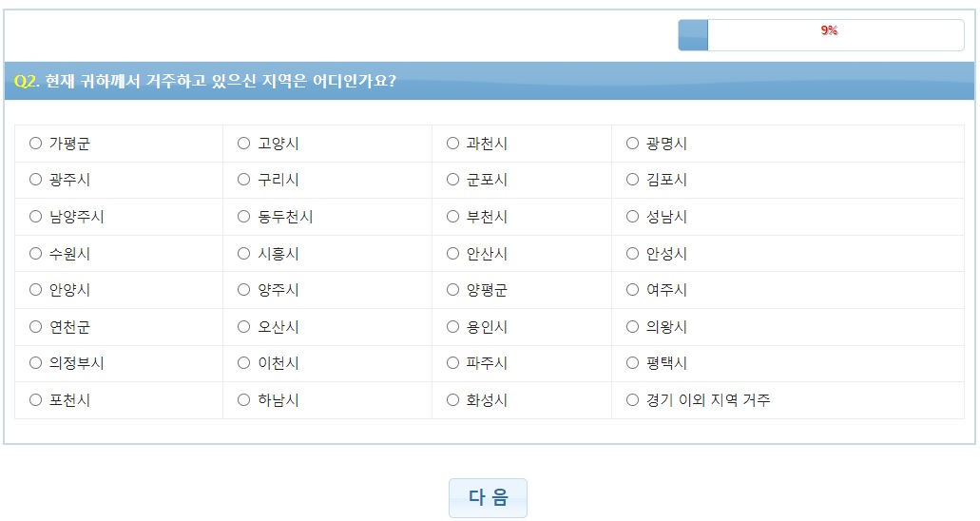Select the 여주시 option
980x521 pixels.
[x=632, y=290]
